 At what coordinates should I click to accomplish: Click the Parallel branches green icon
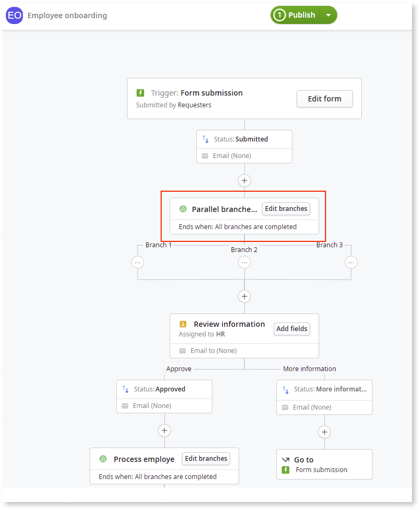tap(183, 209)
